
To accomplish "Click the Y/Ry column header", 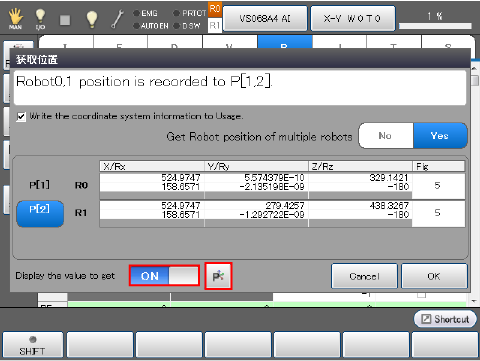I will click(x=256, y=166).
